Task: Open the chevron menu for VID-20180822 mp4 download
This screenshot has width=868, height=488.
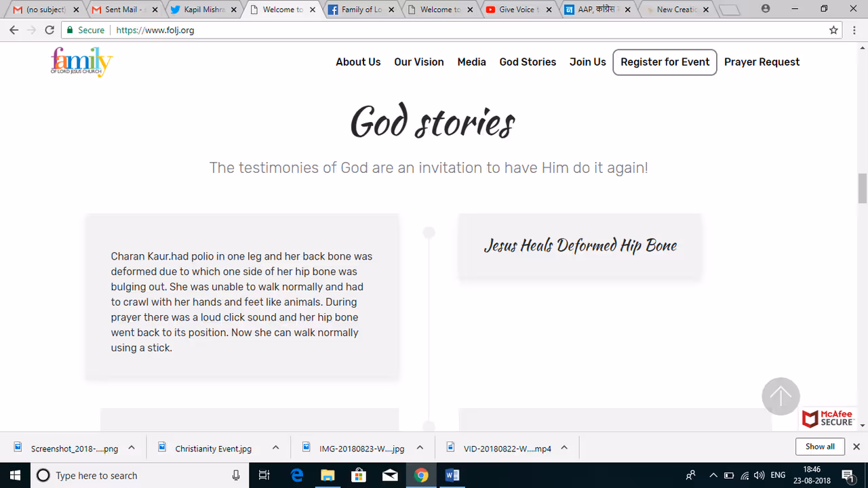Action: tap(564, 447)
